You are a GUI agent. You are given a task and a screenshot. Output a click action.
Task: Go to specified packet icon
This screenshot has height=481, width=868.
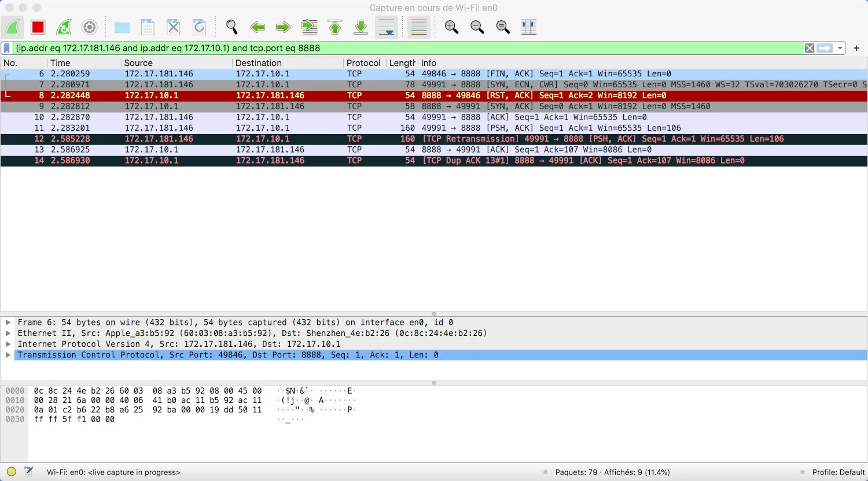(309, 27)
